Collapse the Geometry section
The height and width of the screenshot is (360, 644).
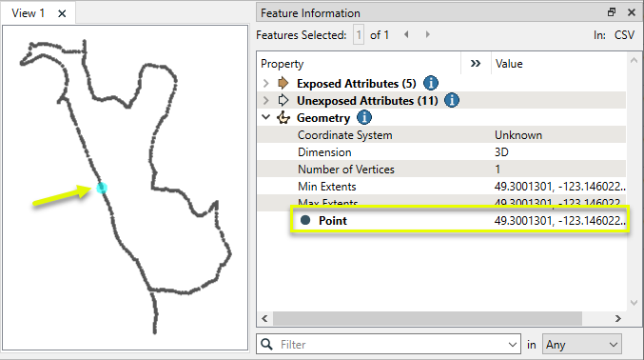[x=266, y=117]
